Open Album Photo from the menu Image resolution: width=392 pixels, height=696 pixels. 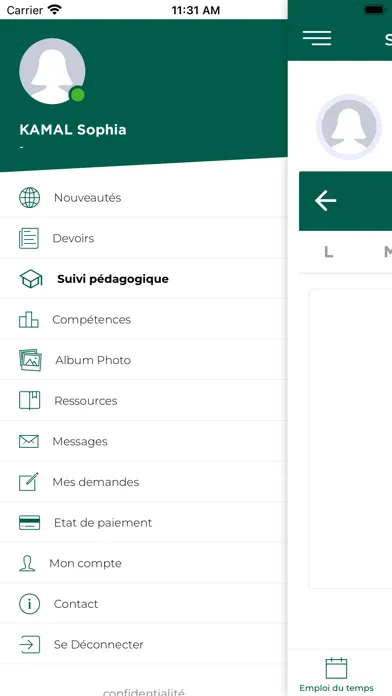pos(144,360)
